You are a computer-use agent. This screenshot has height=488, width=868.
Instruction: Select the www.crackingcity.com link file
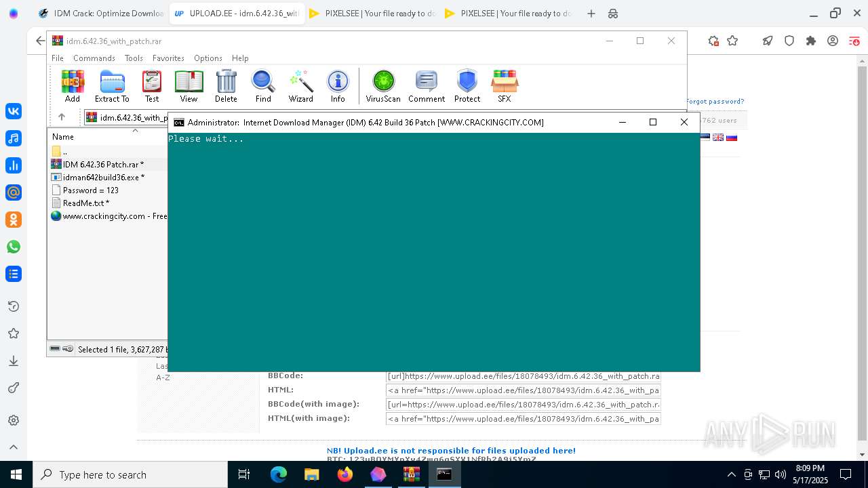pos(108,216)
